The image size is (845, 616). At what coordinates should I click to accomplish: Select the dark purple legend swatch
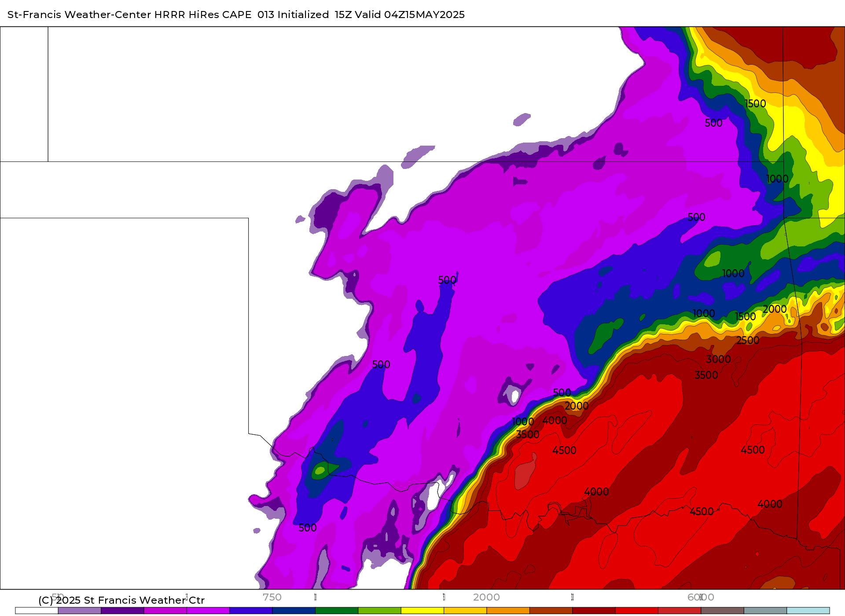pos(122,610)
